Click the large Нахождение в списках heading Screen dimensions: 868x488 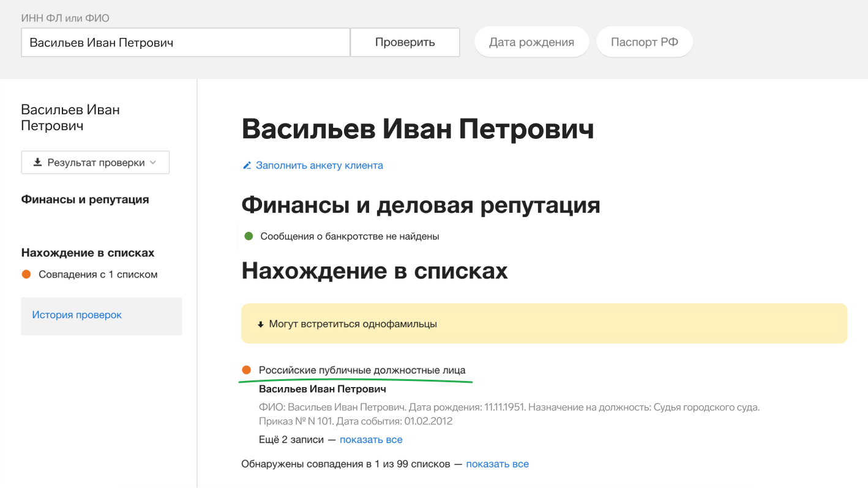pyautogui.click(x=375, y=270)
